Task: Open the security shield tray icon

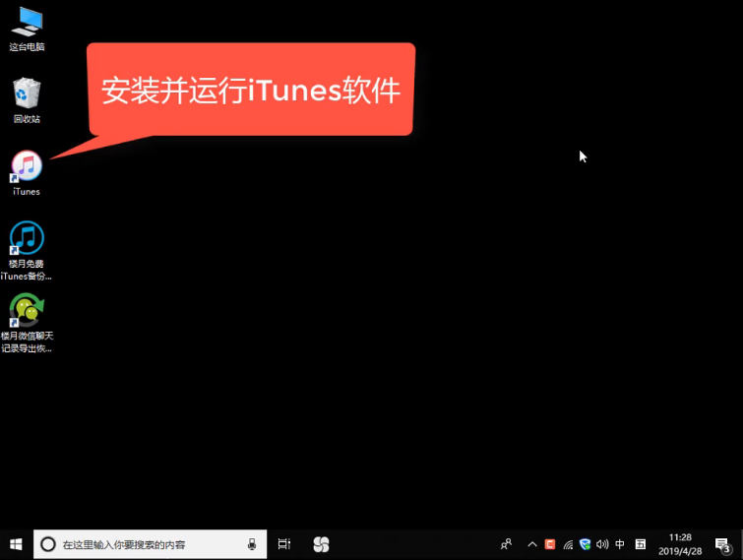Action: coord(585,544)
